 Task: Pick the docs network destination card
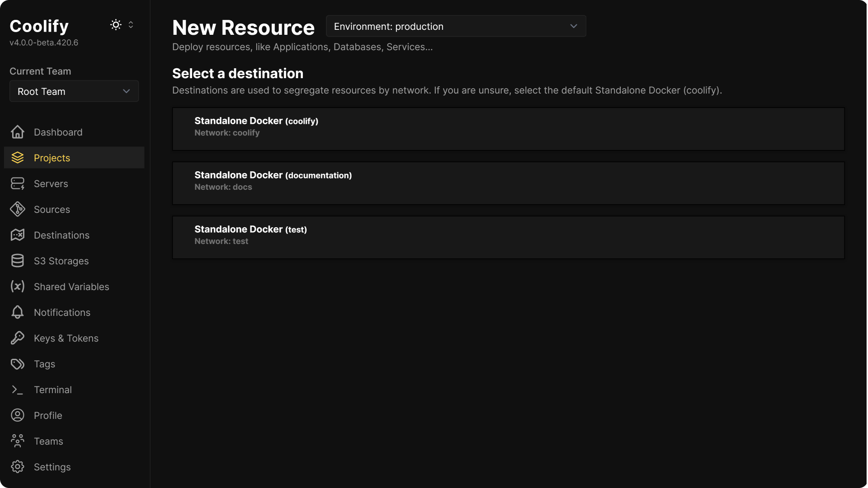coord(508,183)
